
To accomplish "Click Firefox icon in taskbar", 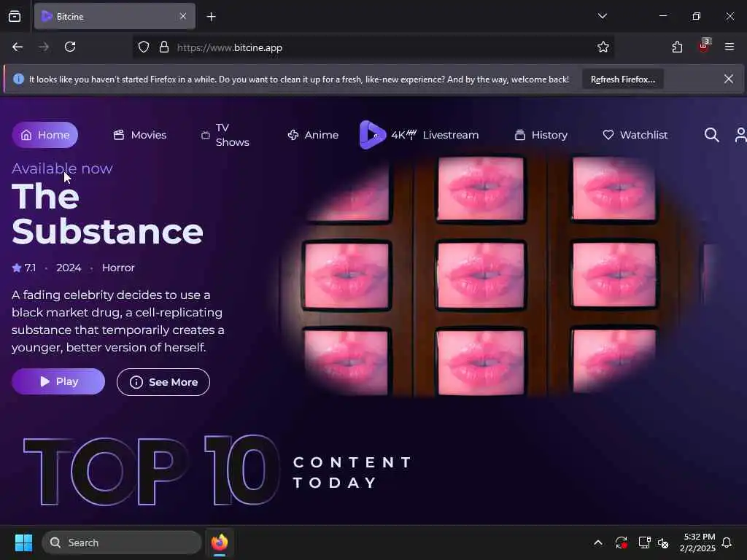I will 219,542.
